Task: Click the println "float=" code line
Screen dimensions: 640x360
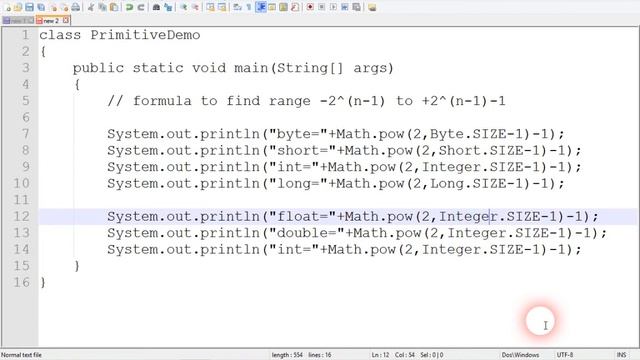Action: [353, 216]
